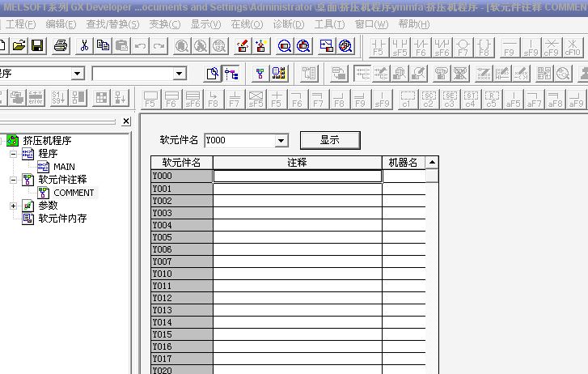This screenshot has width=588, height=374.
Task: Close the project tree panel
Action: pos(126,122)
